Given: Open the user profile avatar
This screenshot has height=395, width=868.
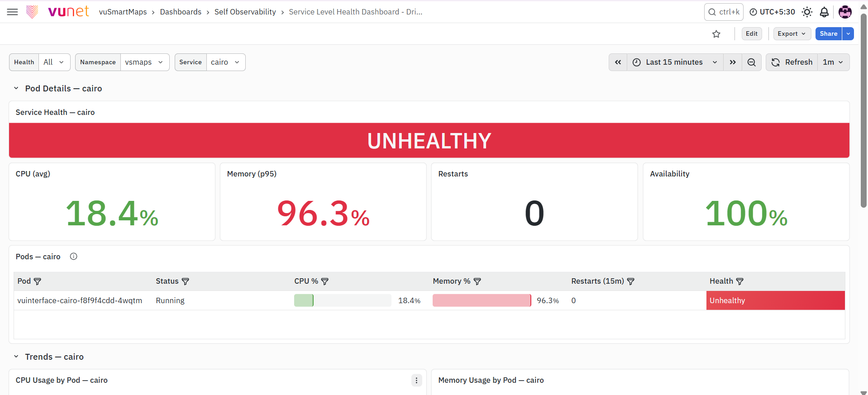Looking at the screenshot, I should point(844,12).
